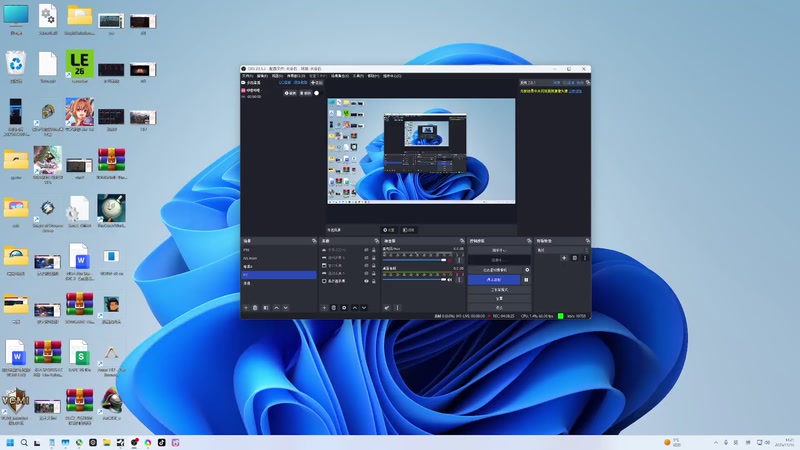Click the Exit button in Controls

point(499,307)
